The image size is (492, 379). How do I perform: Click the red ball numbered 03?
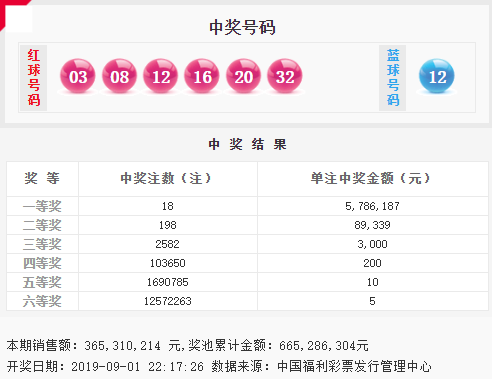coord(78,76)
